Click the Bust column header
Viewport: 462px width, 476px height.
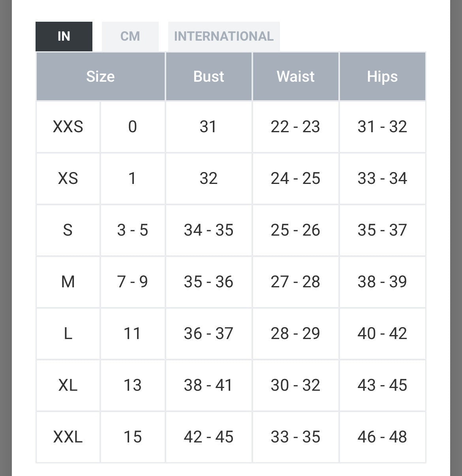click(x=208, y=76)
